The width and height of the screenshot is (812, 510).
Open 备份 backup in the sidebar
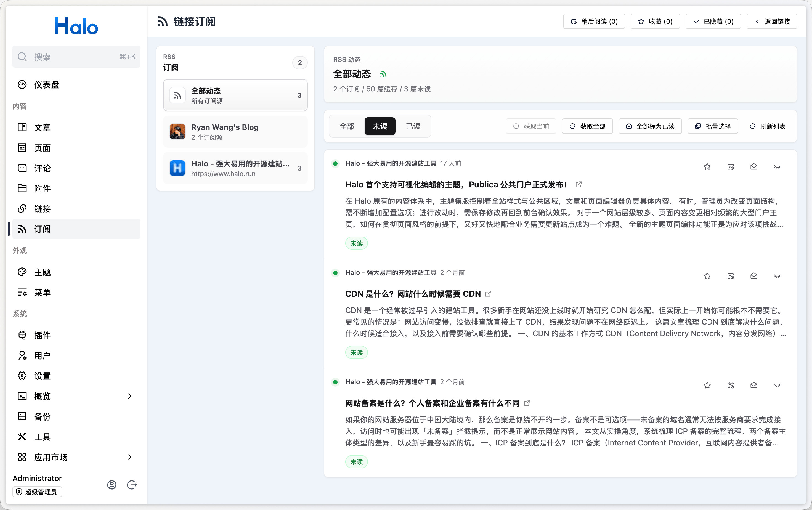(x=76, y=417)
